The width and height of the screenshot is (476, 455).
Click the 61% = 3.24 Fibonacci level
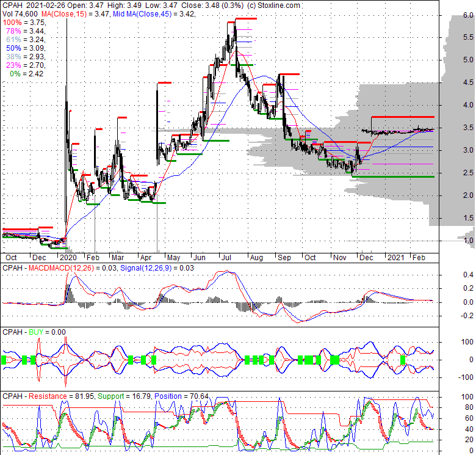tap(26, 40)
